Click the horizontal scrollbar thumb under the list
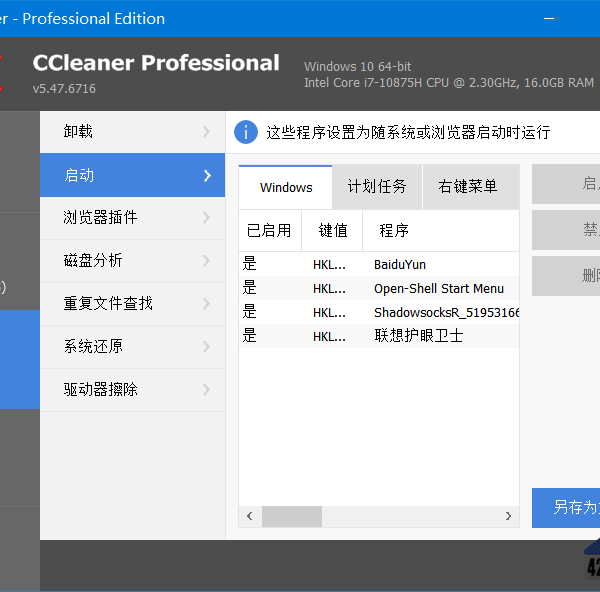The image size is (600, 592). click(292, 517)
